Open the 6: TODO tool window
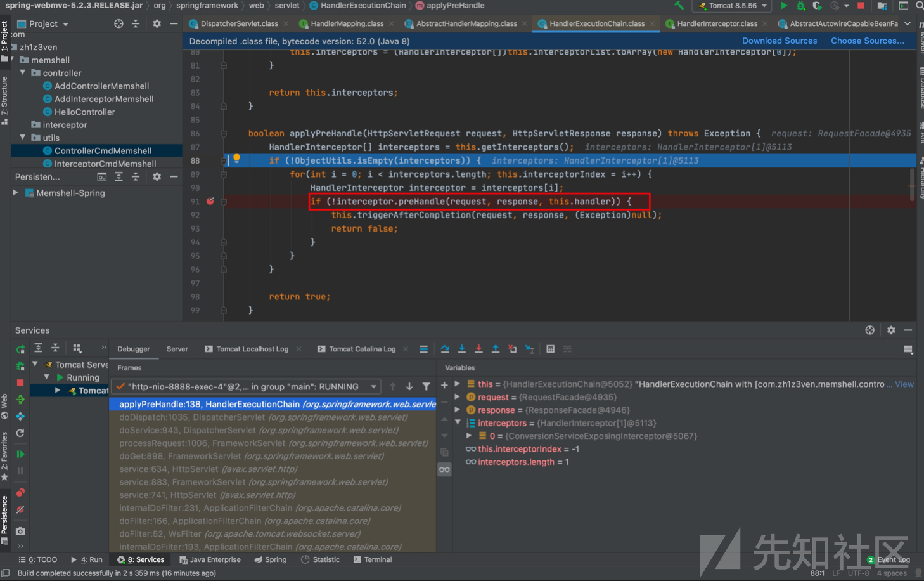This screenshot has width=924, height=581. [37, 559]
